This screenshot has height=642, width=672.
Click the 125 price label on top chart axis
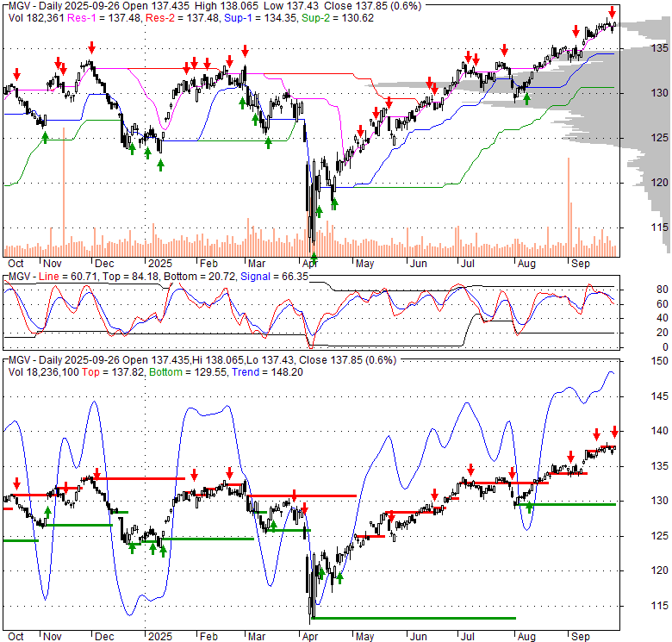tap(660, 138)
